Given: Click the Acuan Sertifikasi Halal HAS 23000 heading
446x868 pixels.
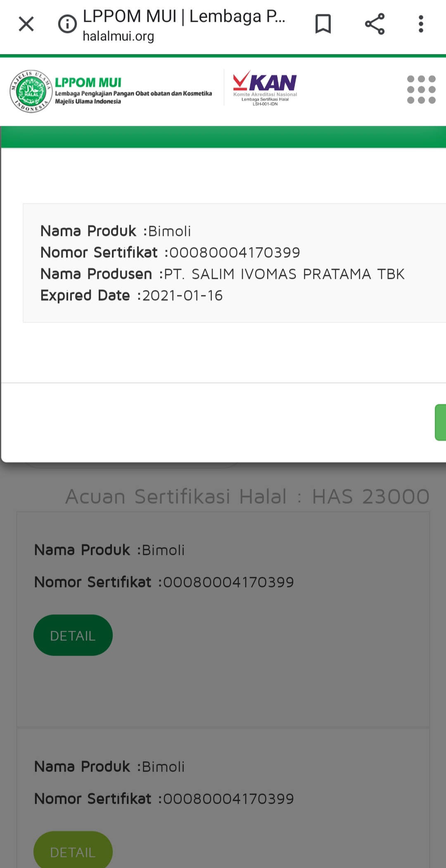Looking at the screenshot, I should pyautogui.click(x=247, y=496).
